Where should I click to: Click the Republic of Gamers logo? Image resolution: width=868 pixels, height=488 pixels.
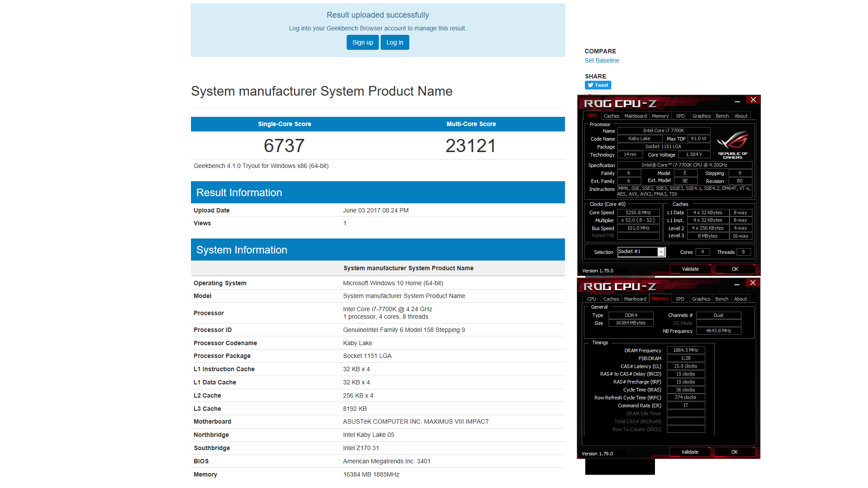tap(733, 145)
